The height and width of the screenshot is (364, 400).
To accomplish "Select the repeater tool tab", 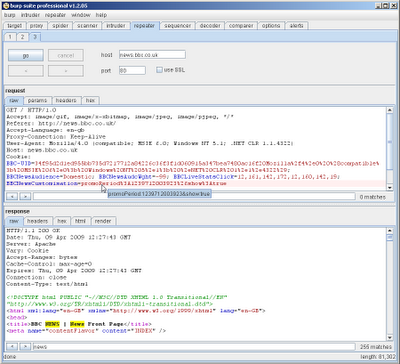I will [144, 26].
